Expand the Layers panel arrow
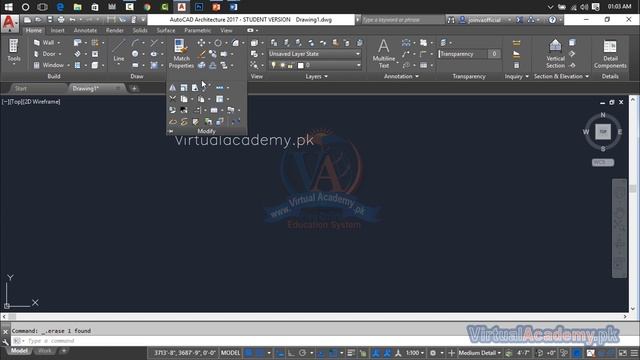Viewport: 640px width, 360px height. click(326, 76)
